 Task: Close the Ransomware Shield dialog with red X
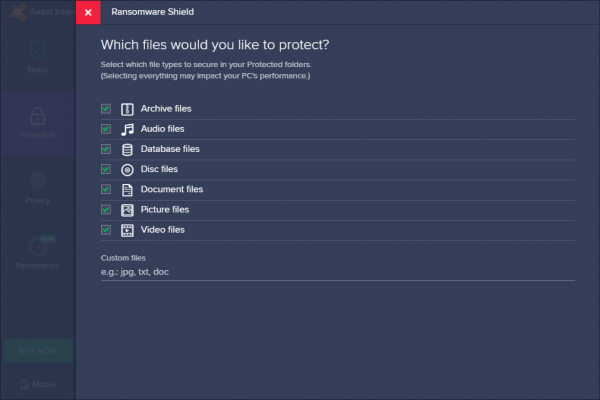[x=88, y=13]
